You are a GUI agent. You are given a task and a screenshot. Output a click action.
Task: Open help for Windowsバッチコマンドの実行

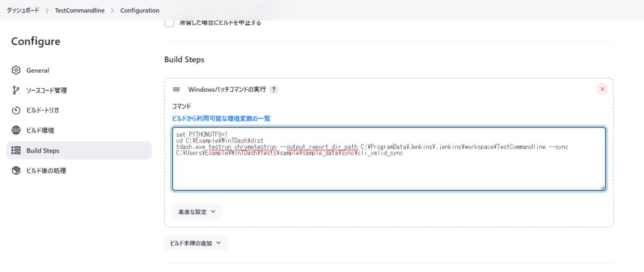[x=274, y=89]
